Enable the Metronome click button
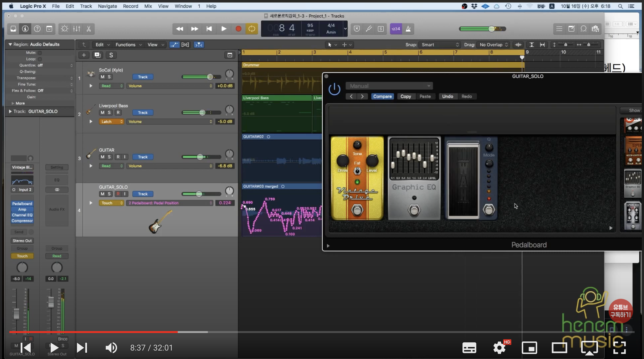644x359 pixels. [x=408, y=29]
